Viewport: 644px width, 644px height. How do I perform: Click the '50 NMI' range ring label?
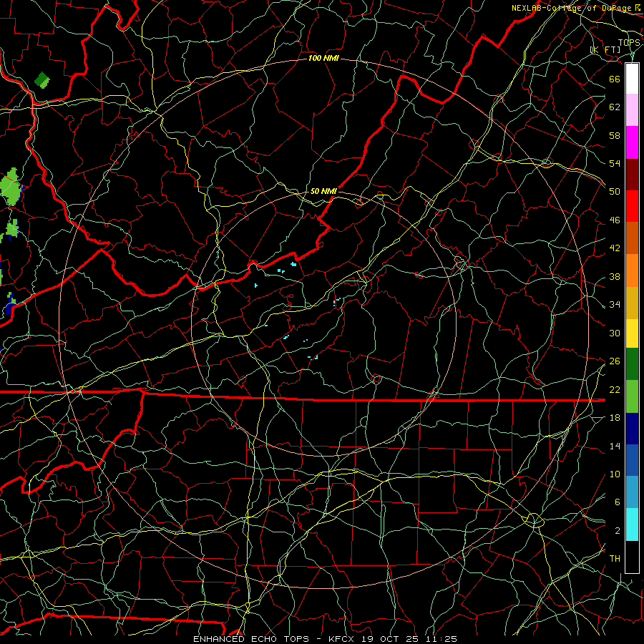(x=323, y=191)
